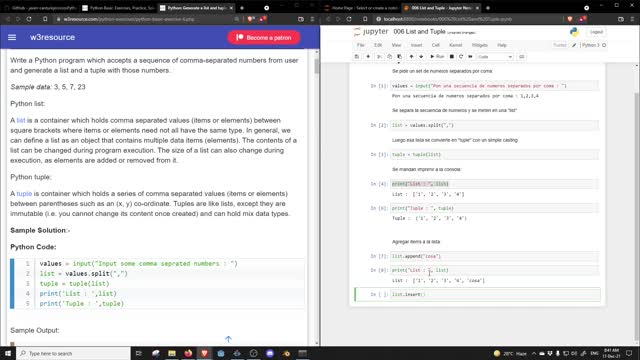The width and height of the screenshot is (640, 360).
Task: Copy selected cells in Jupyter toolbar
Action: (x=389, y=57)
